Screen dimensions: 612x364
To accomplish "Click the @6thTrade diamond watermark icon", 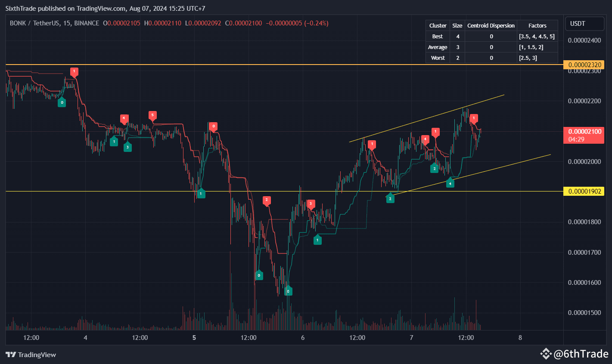I will point(547,354).
